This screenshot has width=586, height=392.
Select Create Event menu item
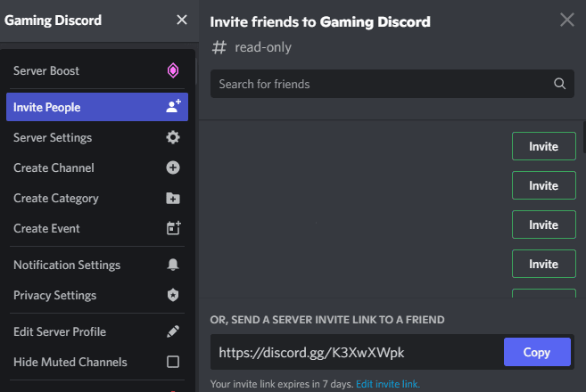(97, 228)
